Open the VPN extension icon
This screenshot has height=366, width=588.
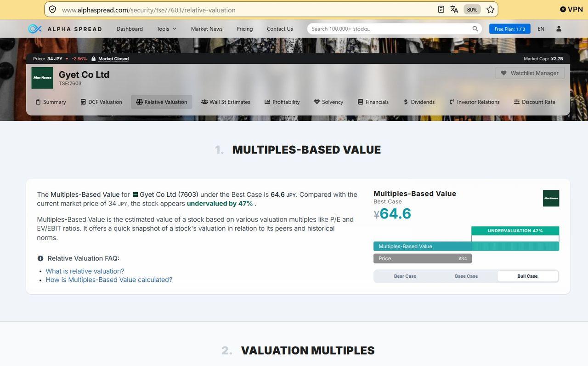571,9
